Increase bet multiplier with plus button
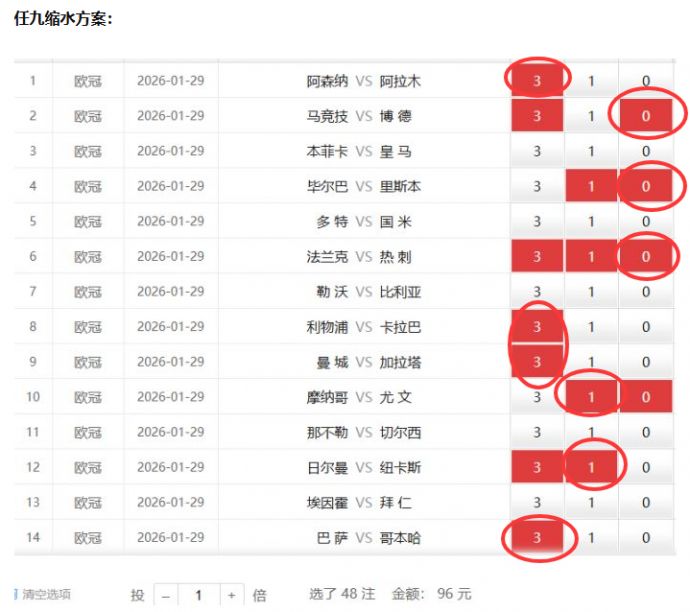 point(231,595)
